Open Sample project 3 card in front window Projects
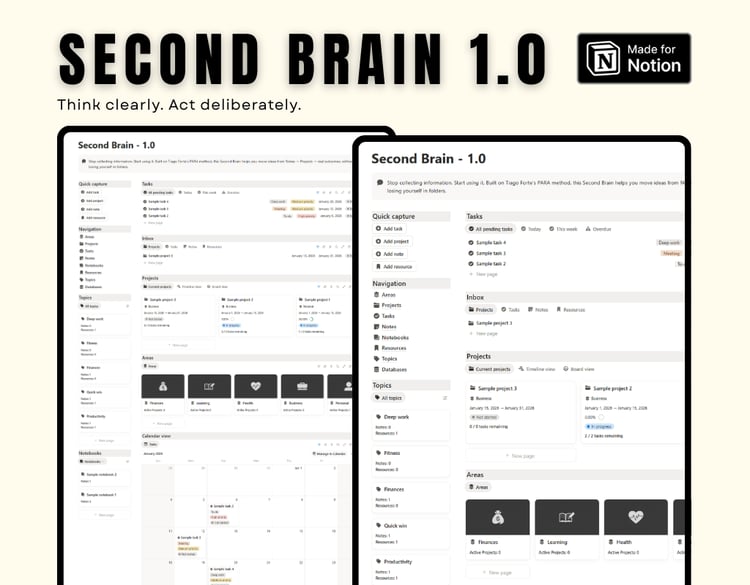 (521, 412)
